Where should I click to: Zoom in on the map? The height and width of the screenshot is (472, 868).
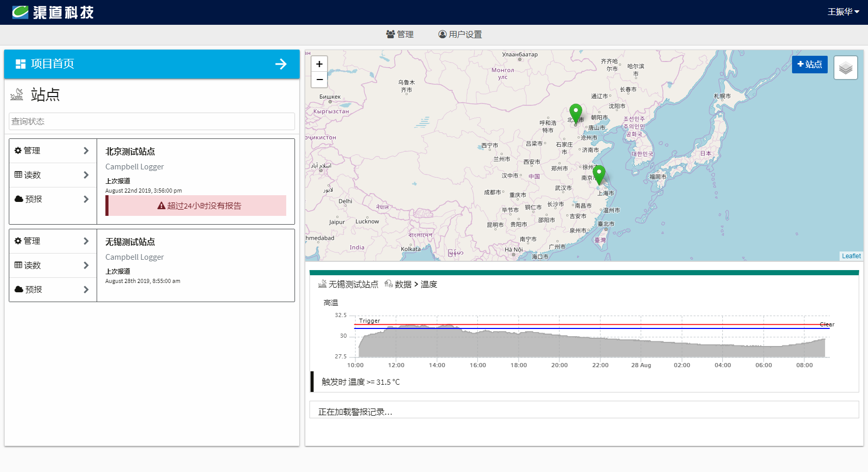pos(319,64)
